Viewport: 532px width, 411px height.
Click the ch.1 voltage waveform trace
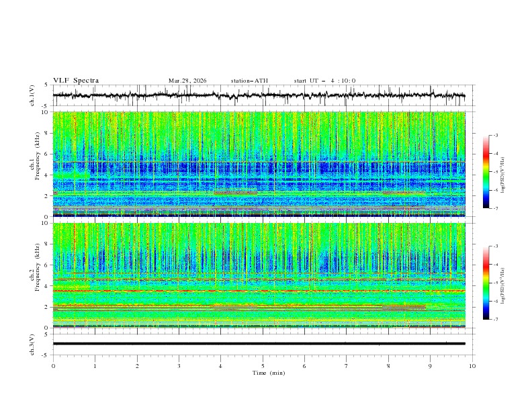259,95
